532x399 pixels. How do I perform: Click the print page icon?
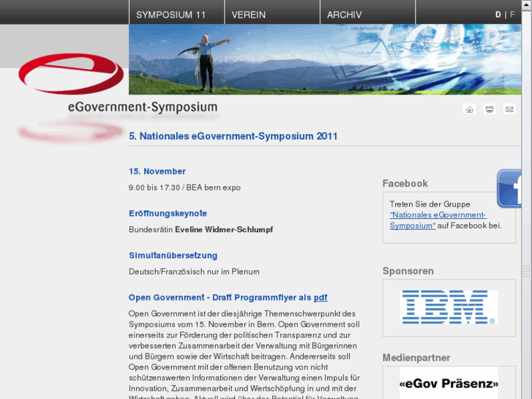pos(490,109)
